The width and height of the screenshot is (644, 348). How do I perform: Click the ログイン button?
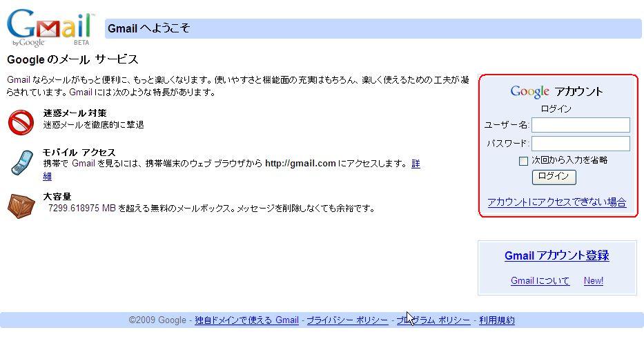pos(554,177)
